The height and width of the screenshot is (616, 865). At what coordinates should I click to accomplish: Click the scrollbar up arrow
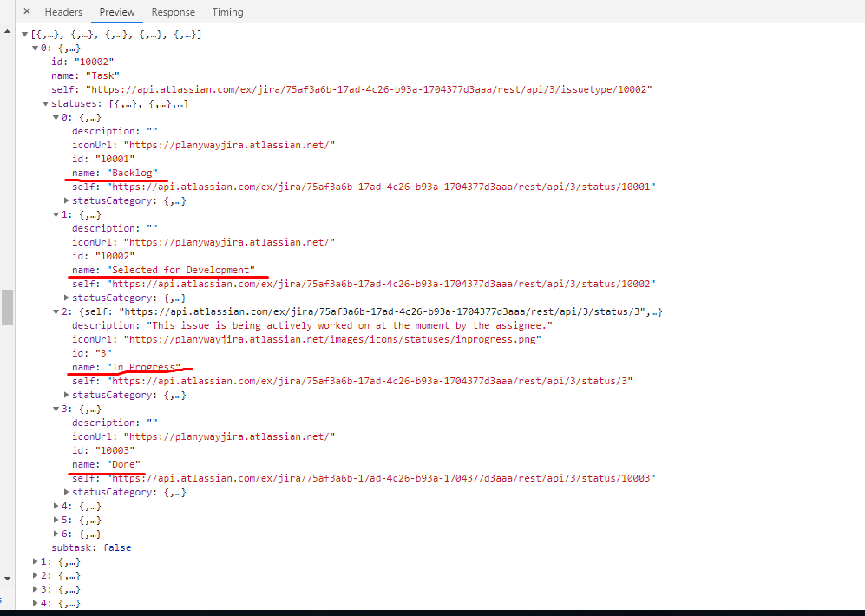pyautogui.click(x=7, y=31)
